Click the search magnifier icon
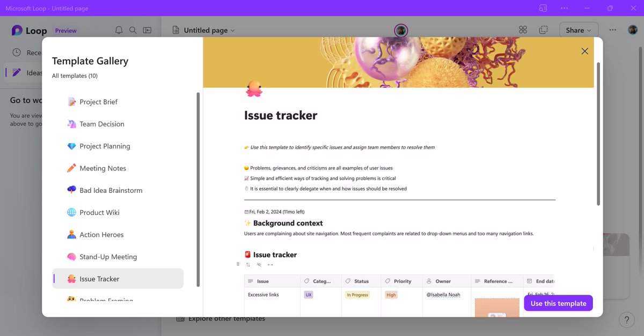 point(133,31)
